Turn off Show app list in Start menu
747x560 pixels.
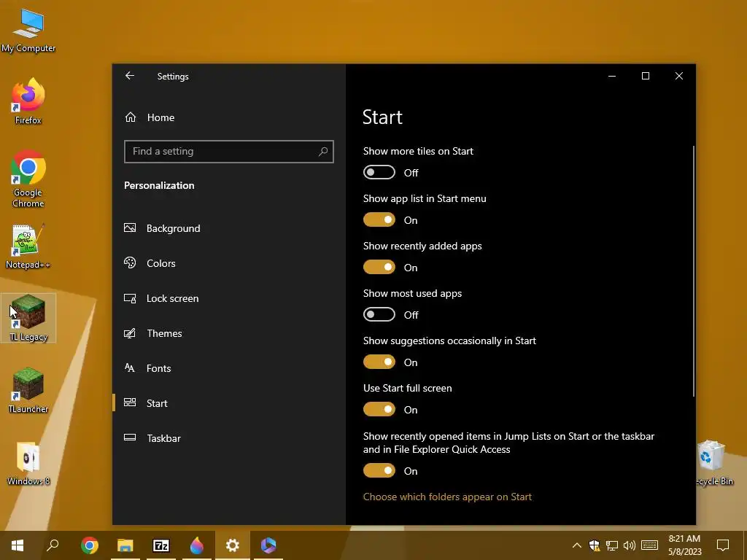(379, 219)
